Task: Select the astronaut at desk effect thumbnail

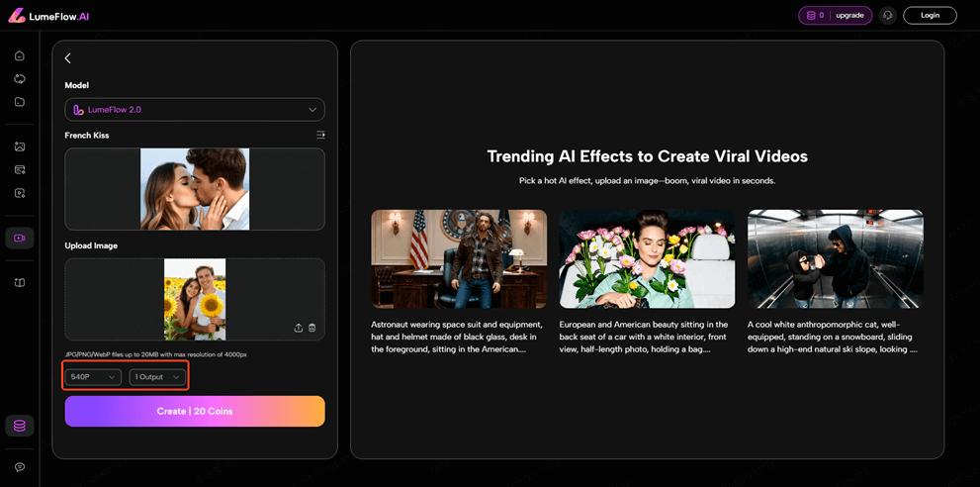Action: coord(459,258)
